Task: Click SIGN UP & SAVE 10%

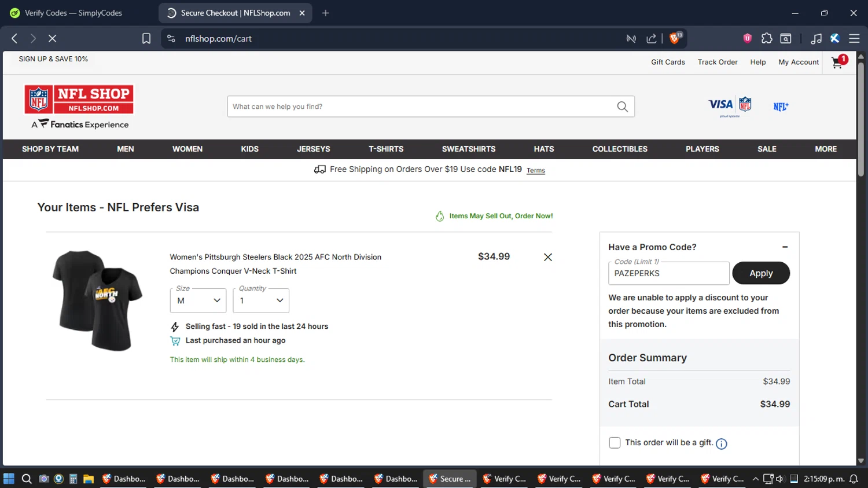Action: (53, 59)
